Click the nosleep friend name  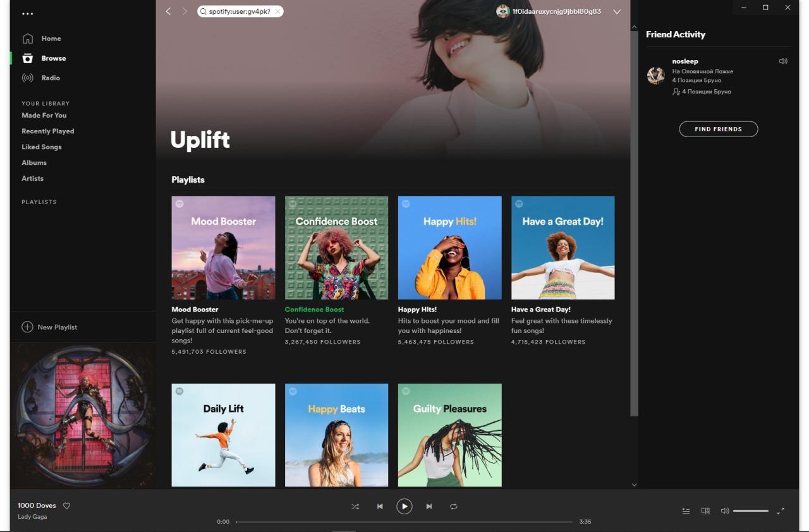pyautogui.click(x=685, y=61)
